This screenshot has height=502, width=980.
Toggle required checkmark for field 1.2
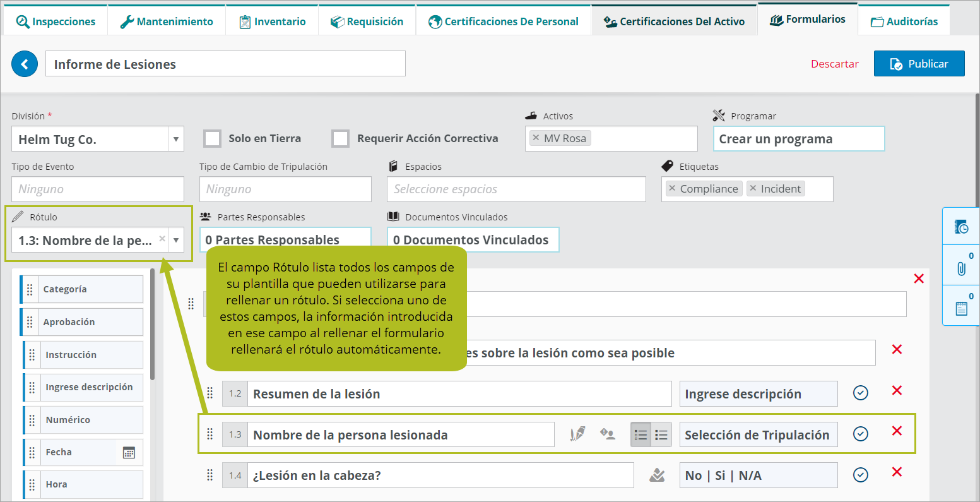pyautogui.click(x=861, y=393)
